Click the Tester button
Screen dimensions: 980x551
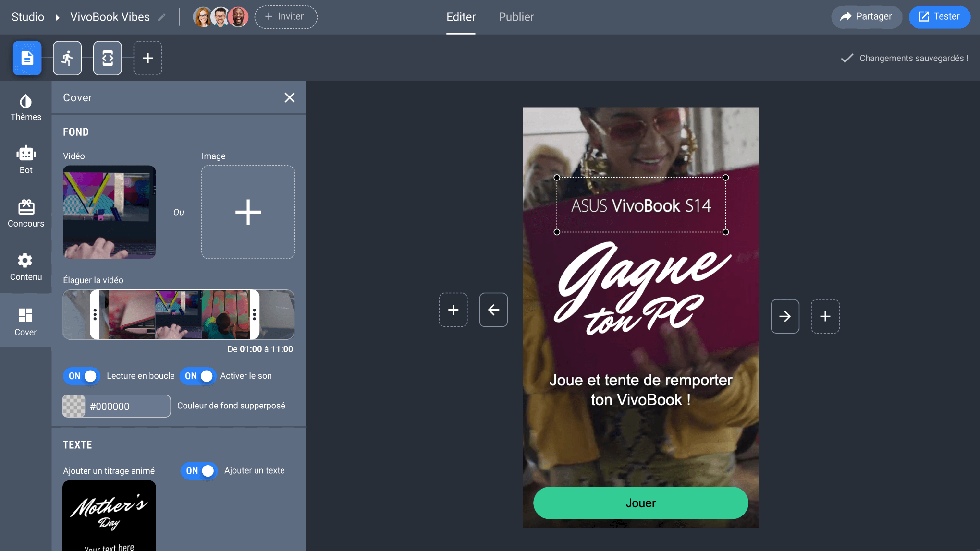coord(939,17)
